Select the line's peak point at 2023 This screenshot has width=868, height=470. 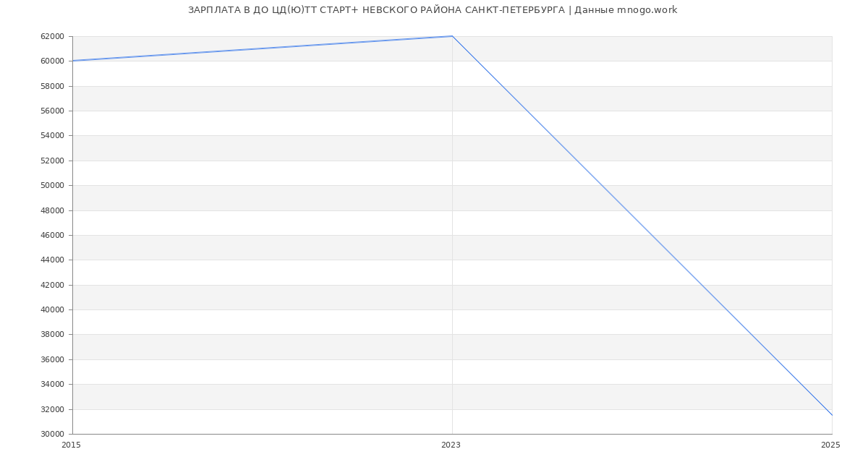click(x=452, y=36)
